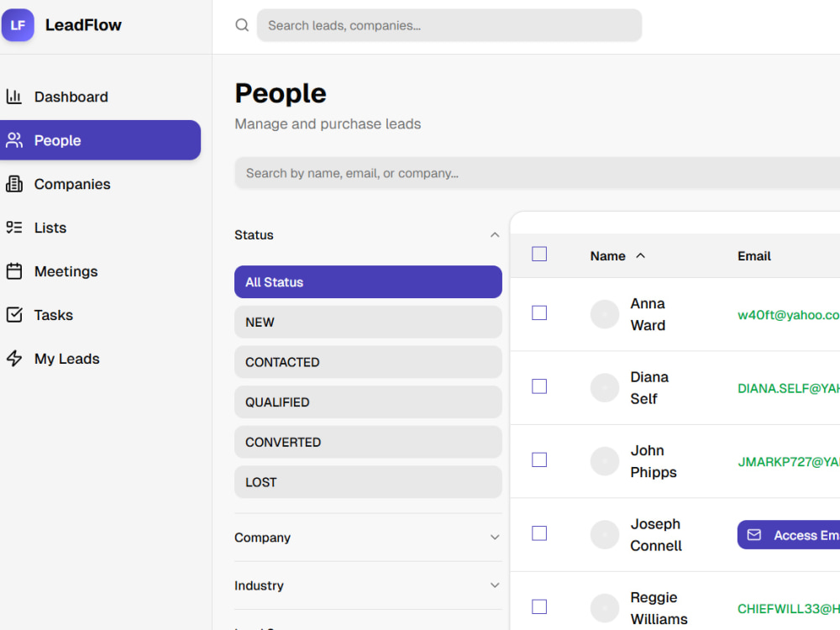840x630 pixels.
Task: Click Anna Ward's avatar
Action: (x=605, y=314)
